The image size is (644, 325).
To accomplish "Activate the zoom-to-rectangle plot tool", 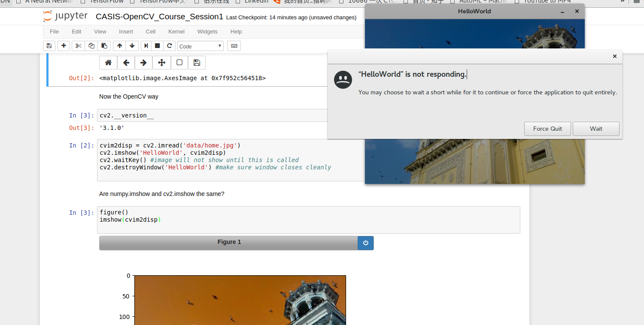I will pyautogui.click(x=179, y=63).
